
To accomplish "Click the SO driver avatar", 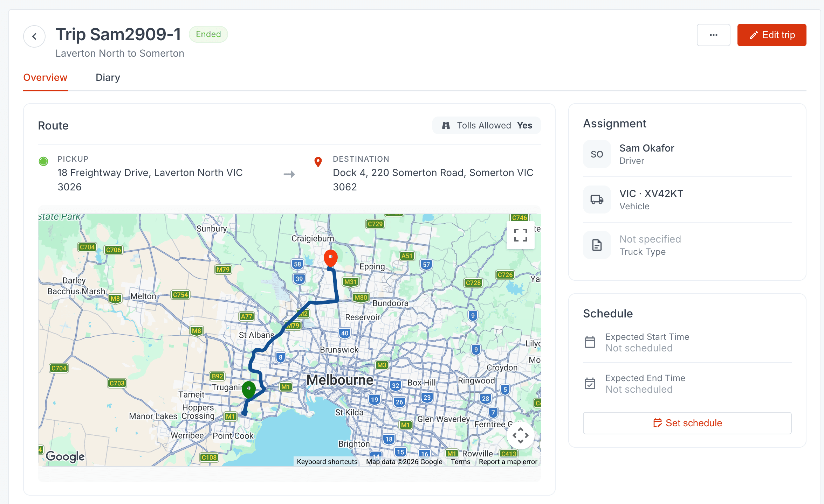I will coord(597,154).
